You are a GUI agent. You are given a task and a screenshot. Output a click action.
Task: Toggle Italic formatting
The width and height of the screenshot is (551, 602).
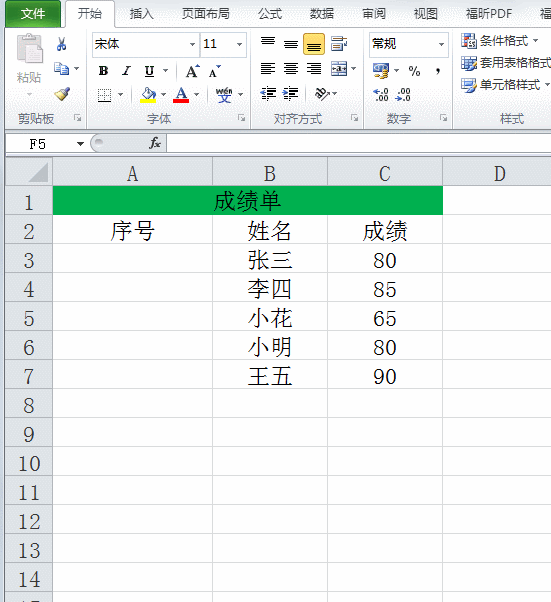point(126,71)
